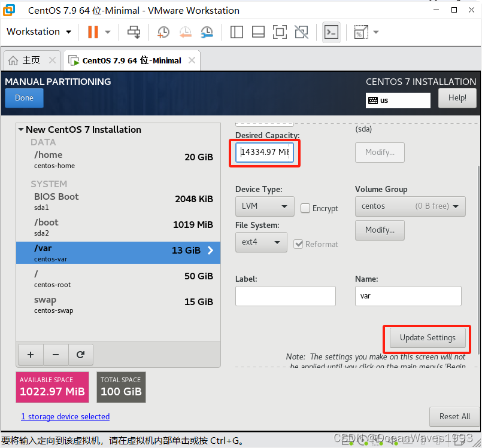This screenshot has height=448, width=482.
Task: Toggle the library sidebar view icon
Action: [x=237, y=32]
